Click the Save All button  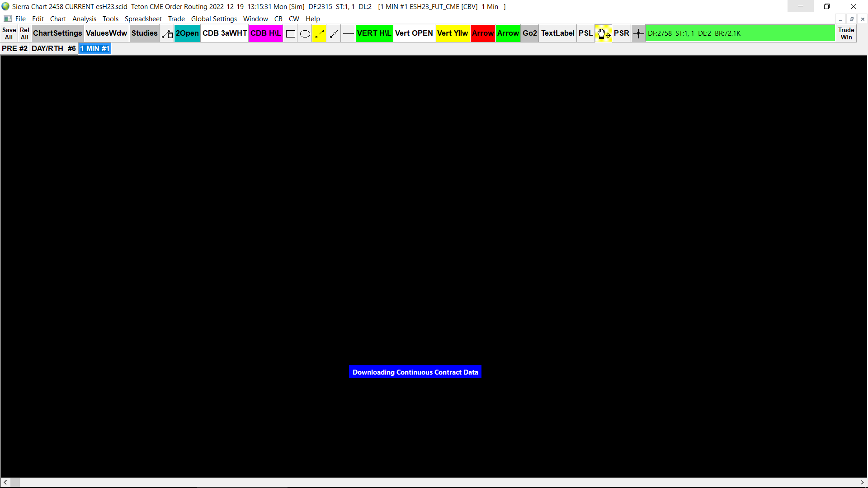(x=9, y=33)
